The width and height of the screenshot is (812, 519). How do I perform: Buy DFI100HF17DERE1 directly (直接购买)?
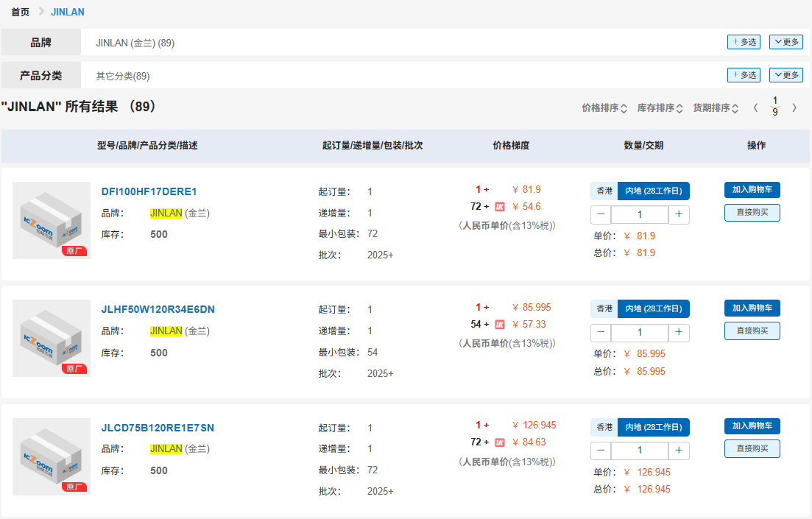click(x=752, y=212)
